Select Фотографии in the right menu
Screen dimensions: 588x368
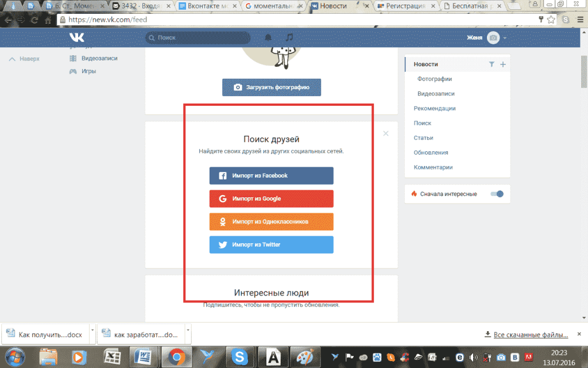[434, 79]
